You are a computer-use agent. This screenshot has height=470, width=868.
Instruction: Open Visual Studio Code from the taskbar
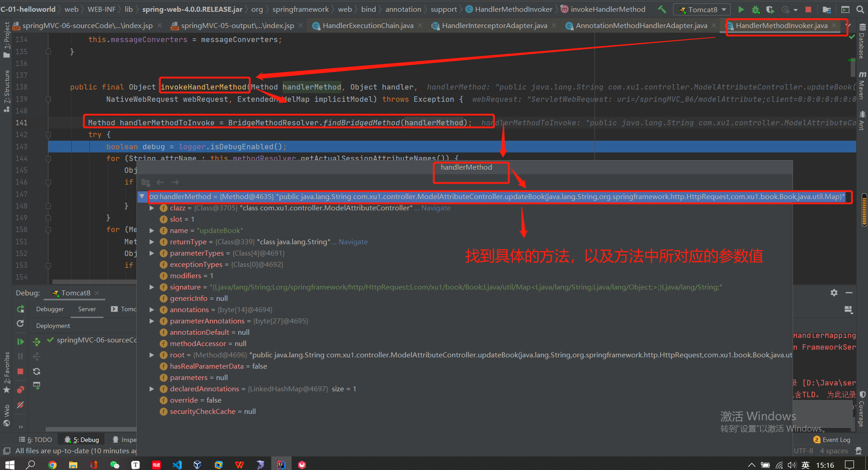point(177,465)
